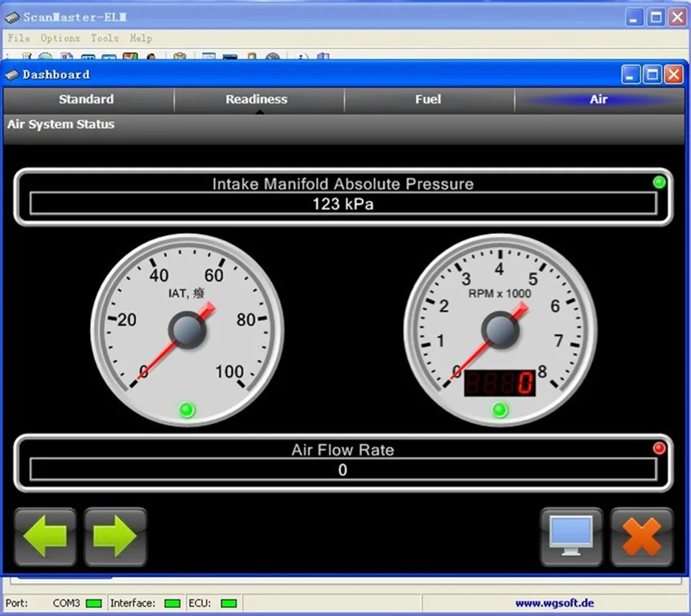Open the Tools menu
Screen dimensions: 691x616
(x=104, y=38)
